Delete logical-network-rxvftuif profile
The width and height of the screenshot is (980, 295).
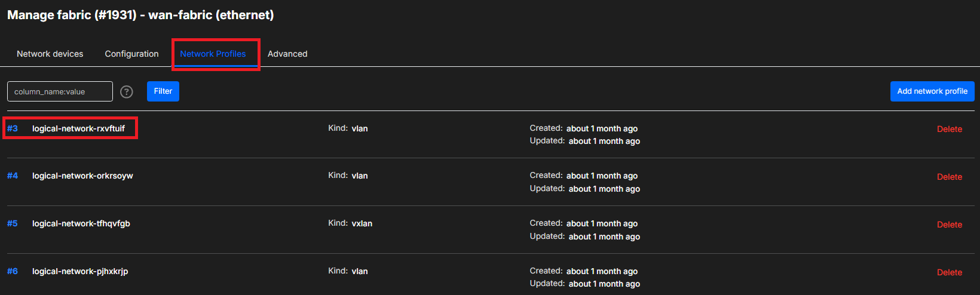[x=949, y=129]
